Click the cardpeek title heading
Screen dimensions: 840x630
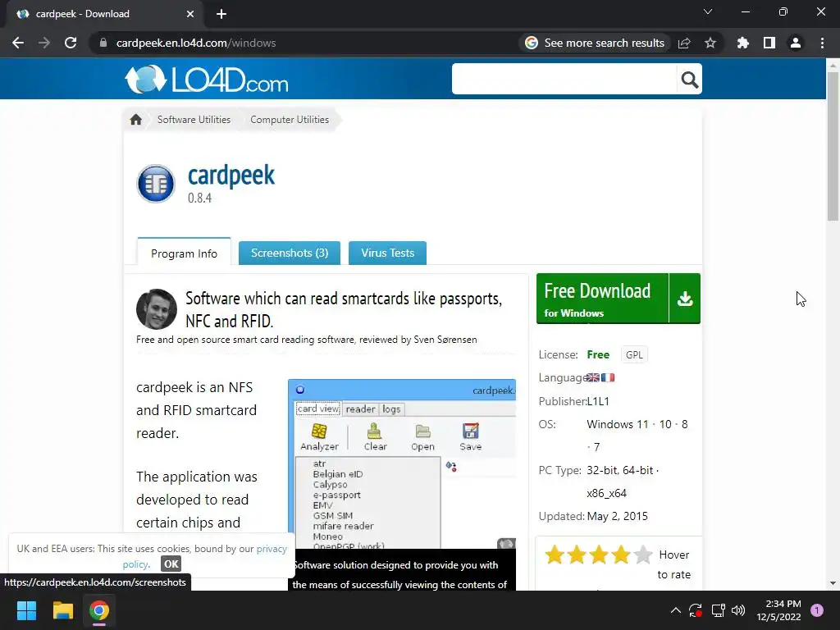tap(231, 176)
